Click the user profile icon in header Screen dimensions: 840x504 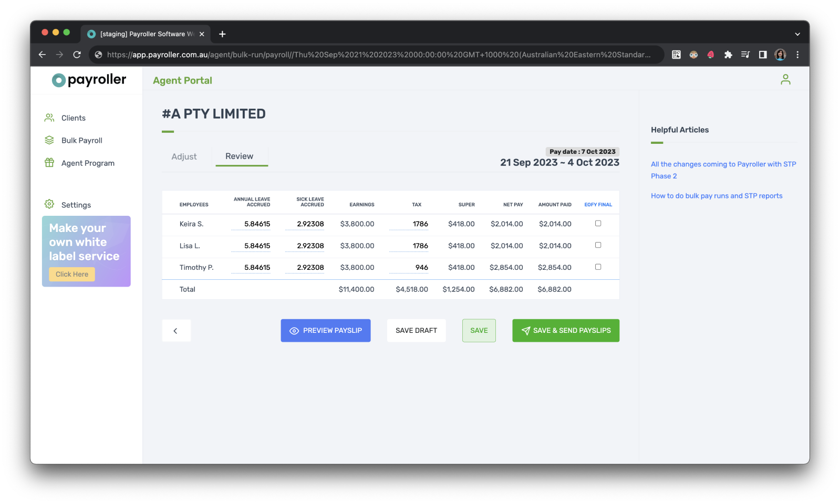click(x=785, y=79)
